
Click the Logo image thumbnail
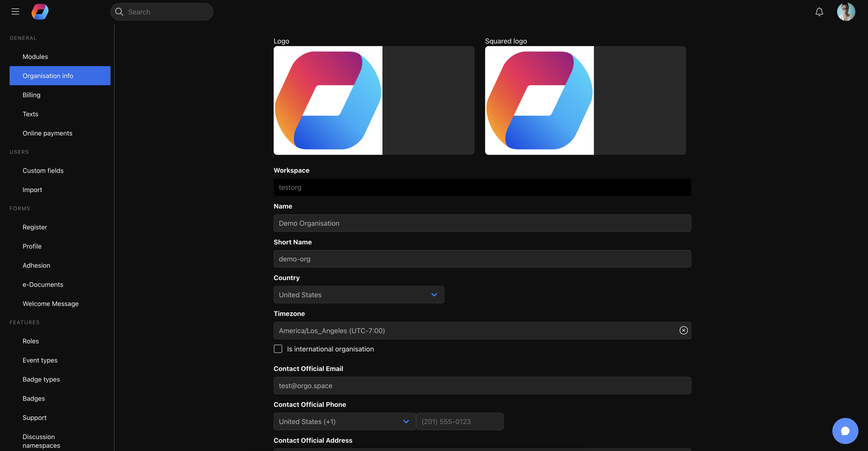coord(328,100)
